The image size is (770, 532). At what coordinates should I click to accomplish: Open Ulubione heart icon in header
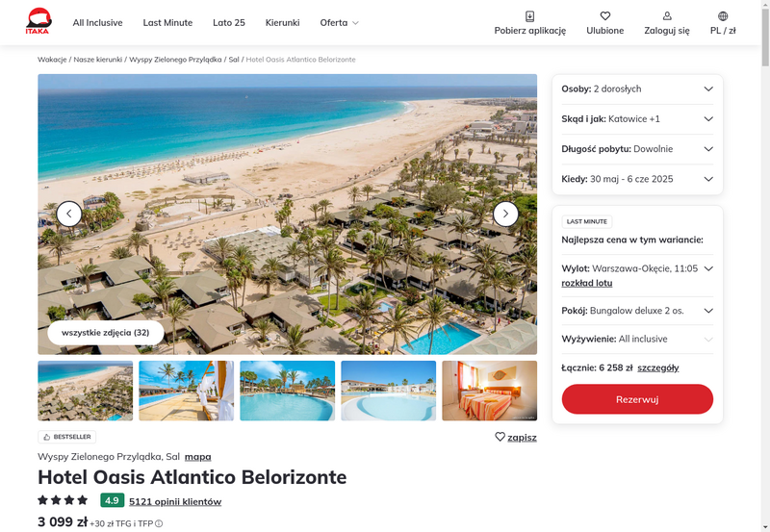click(605, 16)
